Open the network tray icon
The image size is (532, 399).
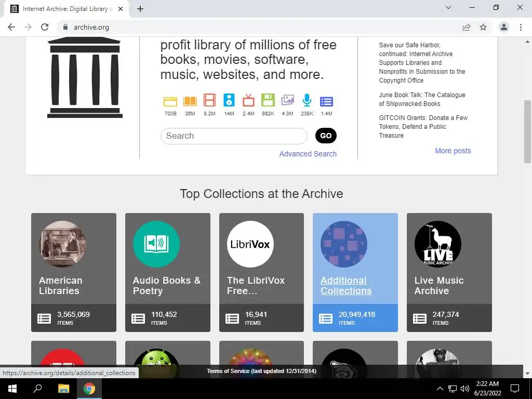pyautogui.click(x=453, y=389)
